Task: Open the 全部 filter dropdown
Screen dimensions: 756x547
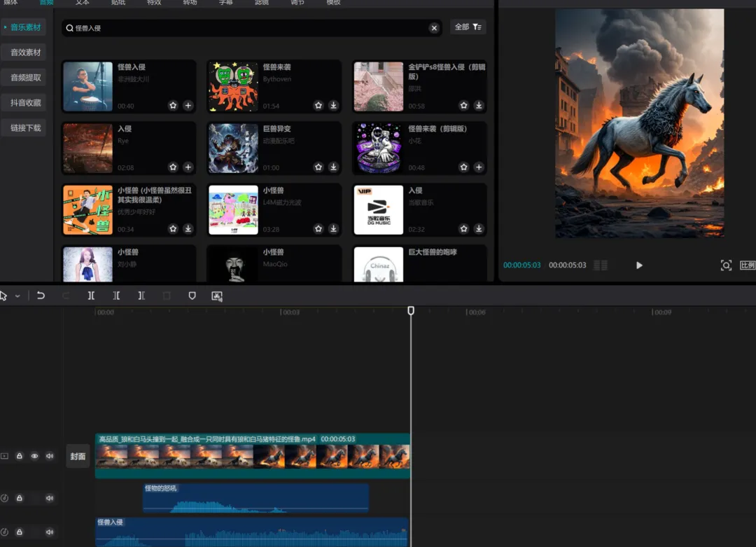Action: coord(468,27)
